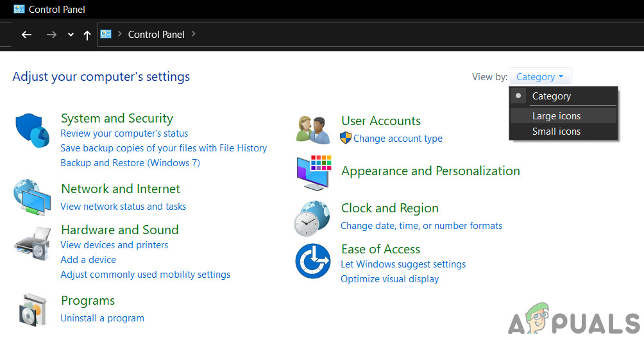Click the Clock and Region icon
The height and width of the screenshot is (340, 644).
[x=312, y=217]
